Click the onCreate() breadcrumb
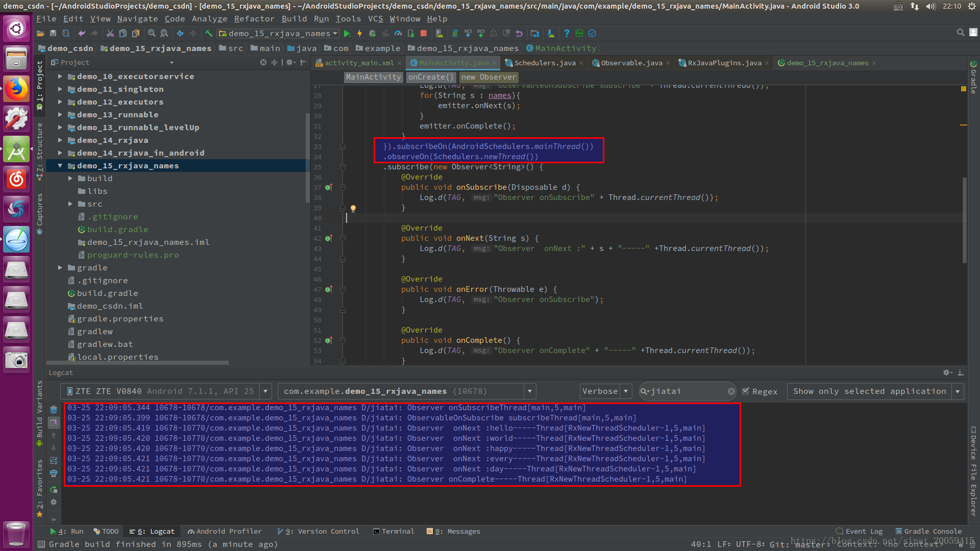The width and height of the screenshot is (980, 551). [x=431, y=77]
